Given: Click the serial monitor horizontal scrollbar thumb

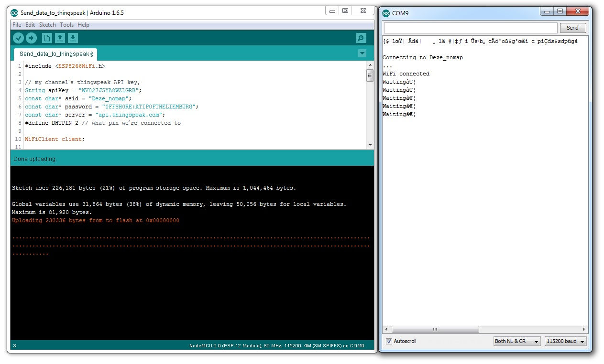Looking at the screenshot, I should click(435, 329).
